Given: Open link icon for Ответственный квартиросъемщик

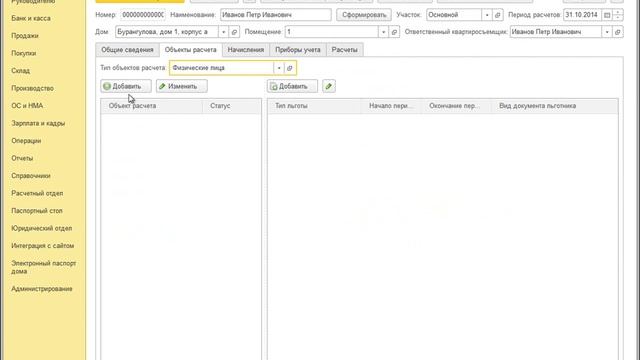Looking at the screenshot, I should coord(618,32).
